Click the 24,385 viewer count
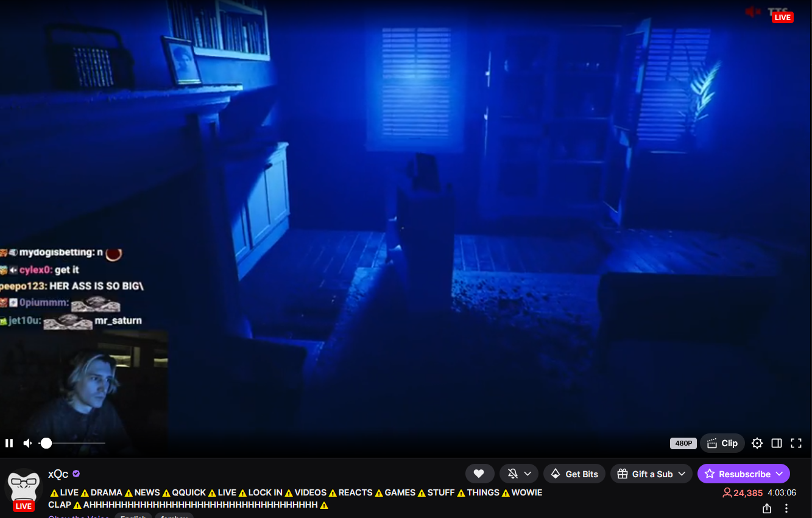This screenshot has width=812, height=518. (743, 493)
